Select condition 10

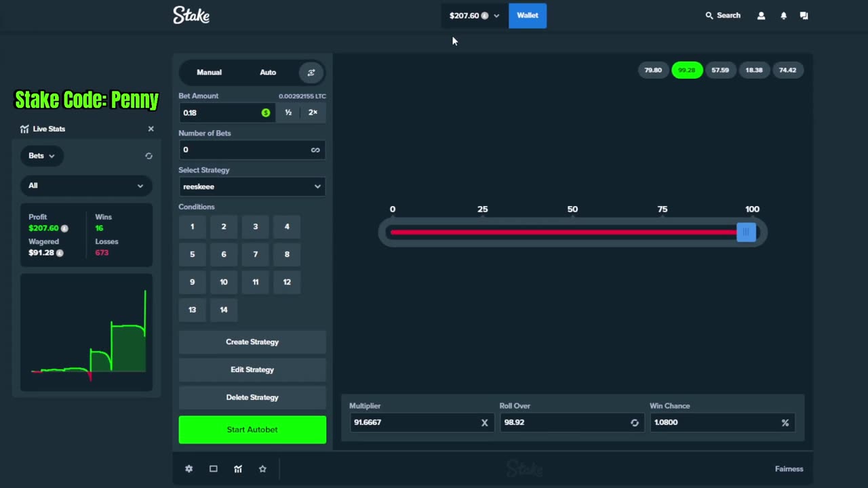tap(224, 283)
